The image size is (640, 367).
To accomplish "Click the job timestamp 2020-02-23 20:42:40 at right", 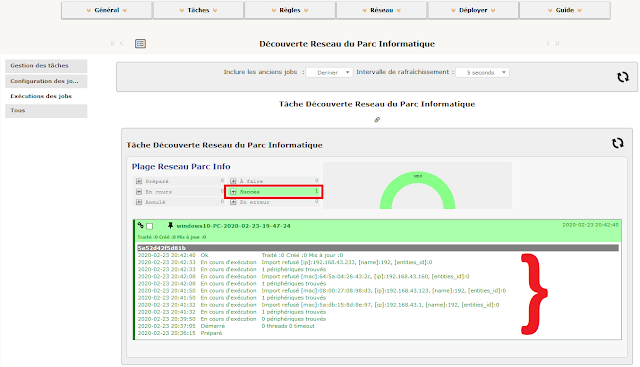I will pos(591,225).
